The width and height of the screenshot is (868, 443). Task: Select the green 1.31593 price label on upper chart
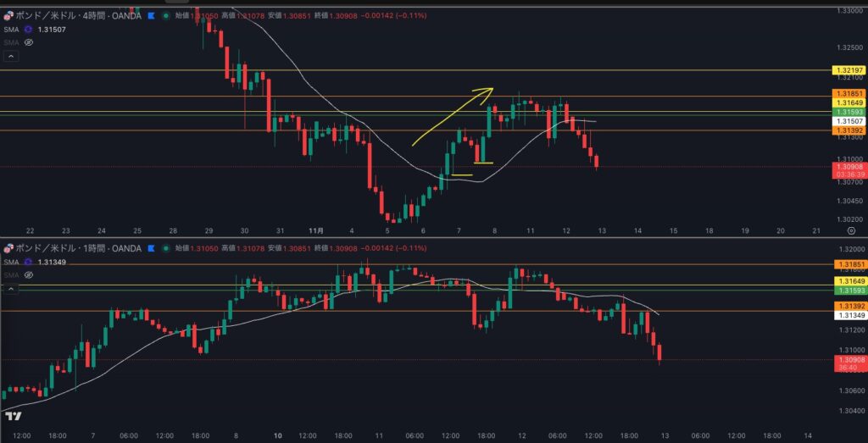pos(849,112)
